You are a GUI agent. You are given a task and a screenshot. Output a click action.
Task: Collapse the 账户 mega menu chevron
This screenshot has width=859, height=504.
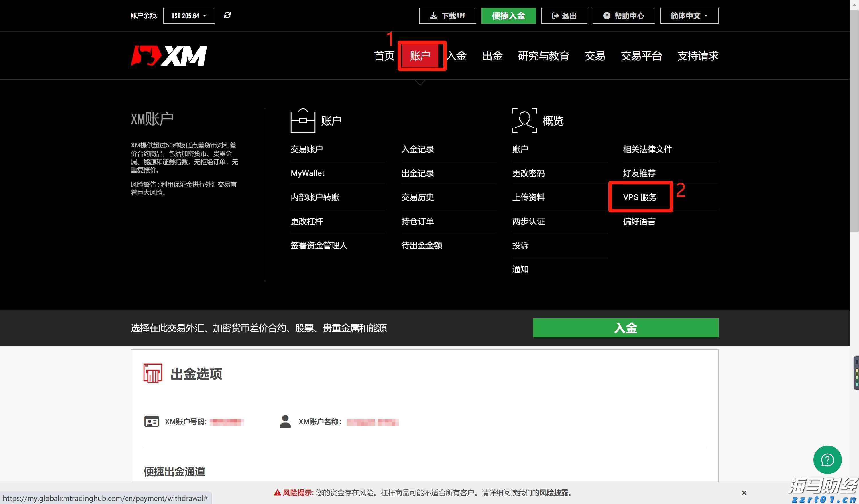click(419, 82)
